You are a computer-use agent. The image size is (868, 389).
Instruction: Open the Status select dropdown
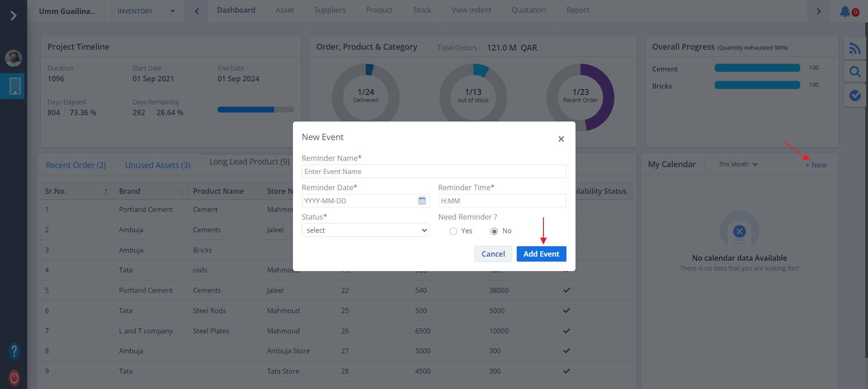pos(365,230)
